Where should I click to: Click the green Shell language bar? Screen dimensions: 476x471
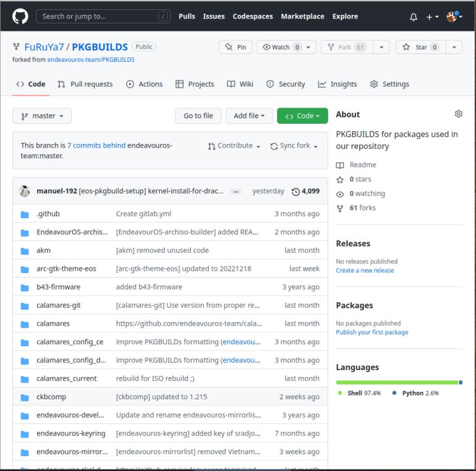point(397,383)
